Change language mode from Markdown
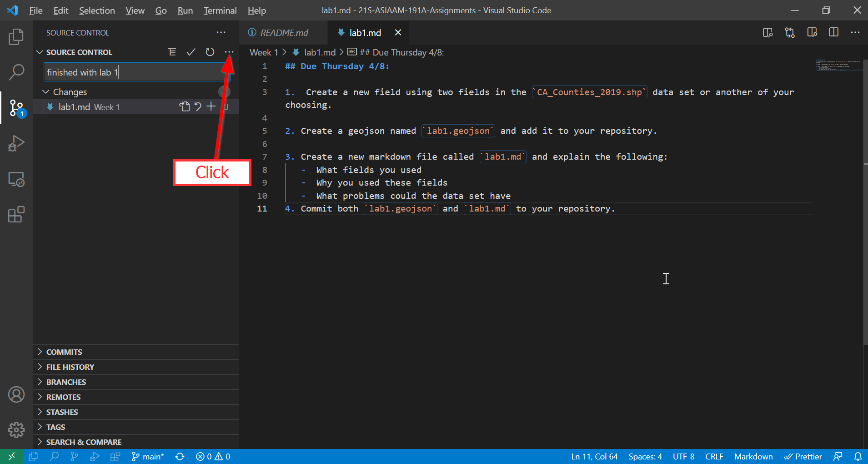Viewport: 868px width, 464px height. (x=753, y=457)
